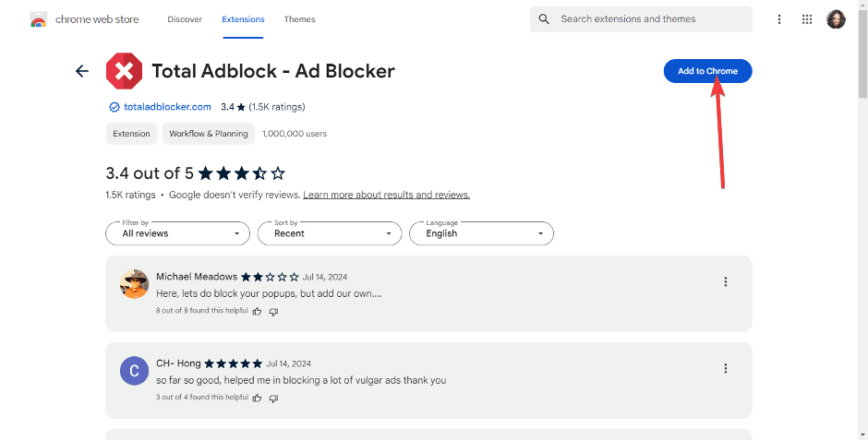Click the profile avatar picture

[x=836, y=19]
